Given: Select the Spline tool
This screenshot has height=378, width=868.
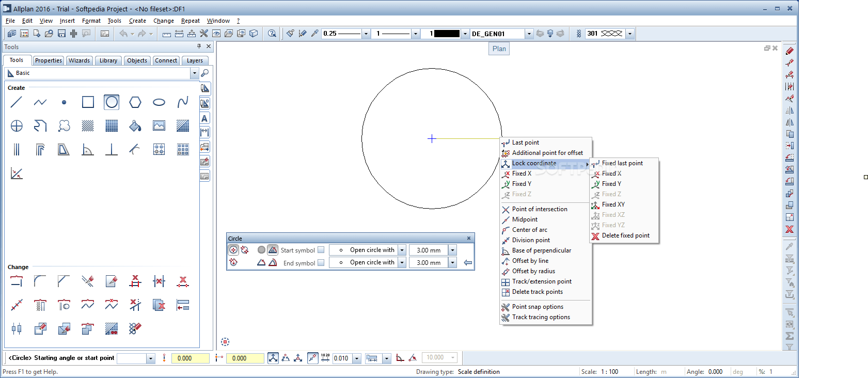Looking at the screenshot, I should pos(183,102).
